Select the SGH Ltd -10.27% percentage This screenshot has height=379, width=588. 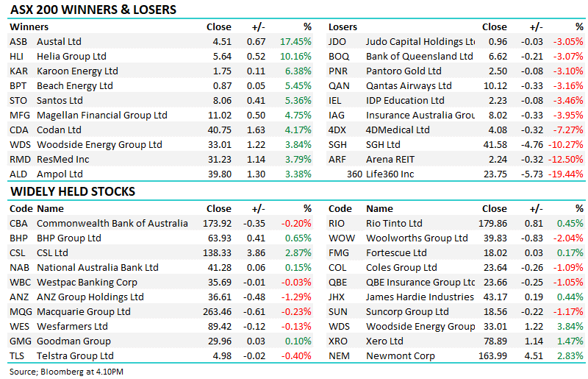565,145
